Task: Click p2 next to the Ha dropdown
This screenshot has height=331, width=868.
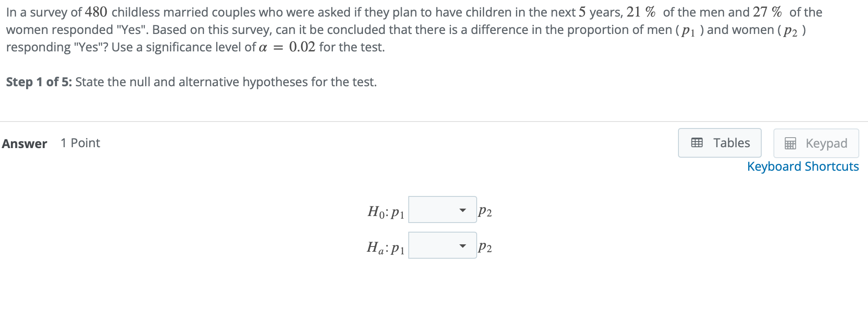Action: point(485,247)
